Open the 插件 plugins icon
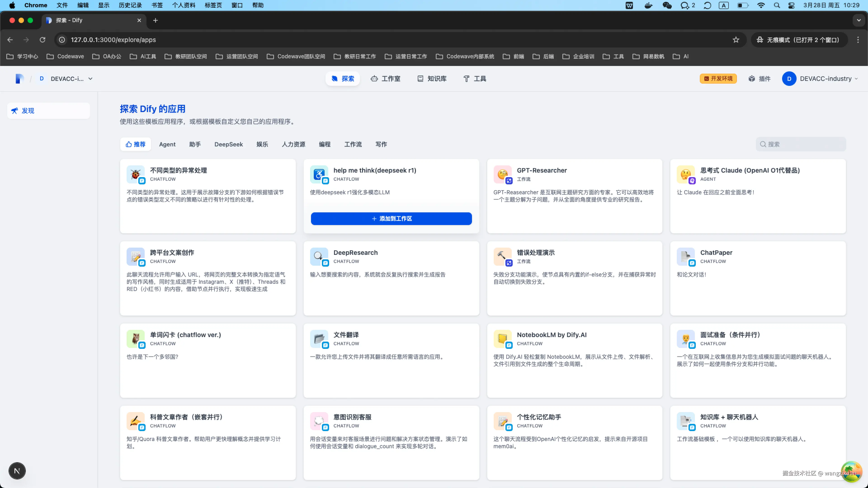Viewport: 868px width, 488px height. pyautogui.click(x=759, y=78)
